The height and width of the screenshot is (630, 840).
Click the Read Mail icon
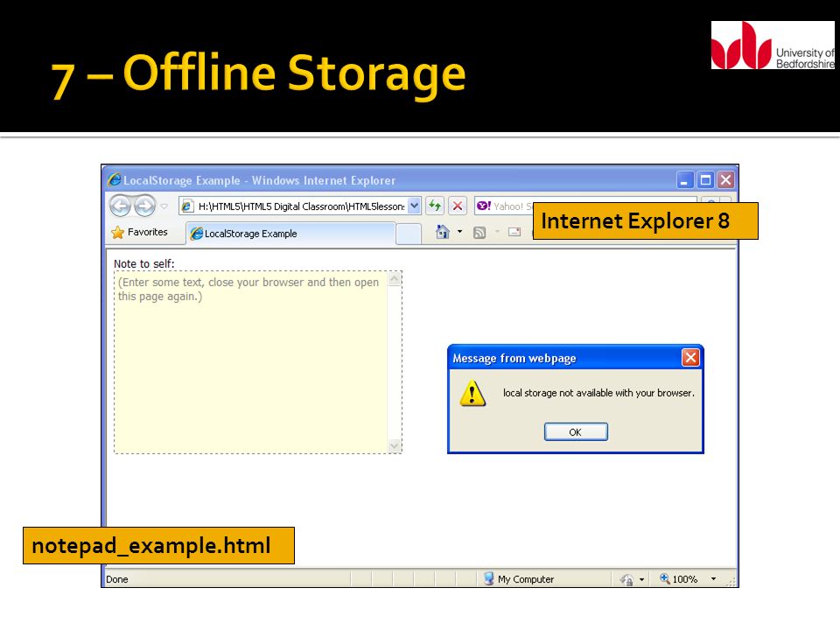pyautogui.click(x=514, y=232)
